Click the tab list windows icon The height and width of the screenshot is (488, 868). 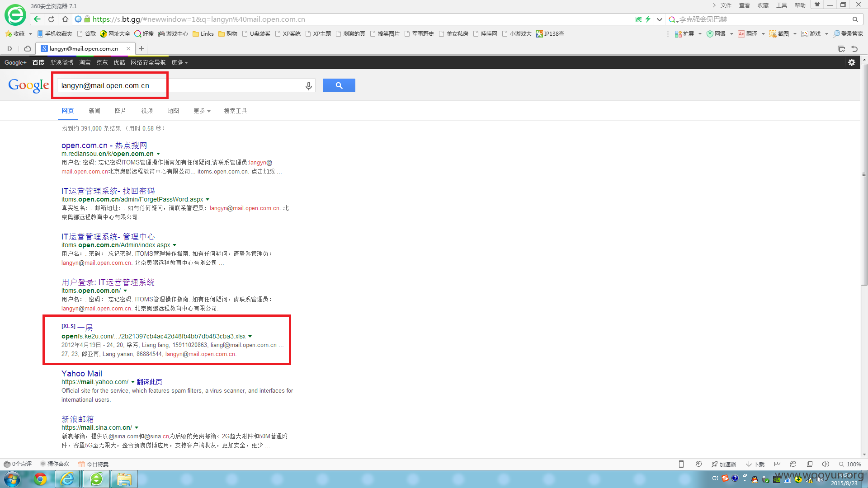[841, 49]
